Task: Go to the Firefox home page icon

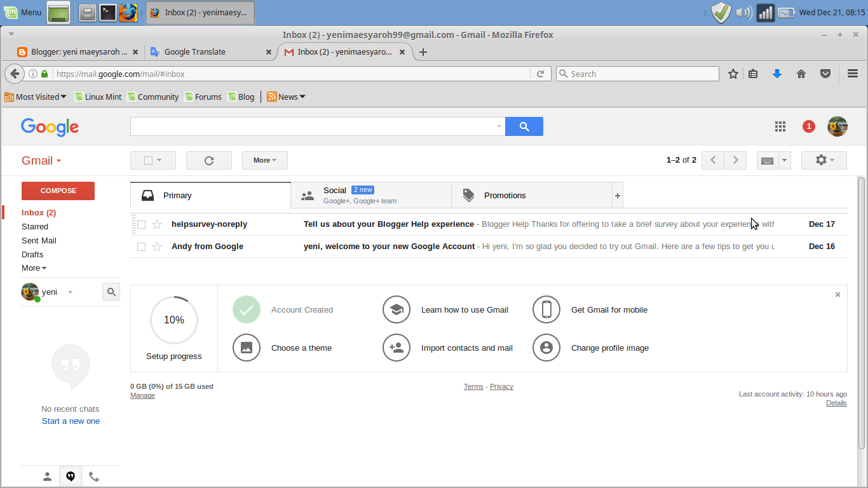Action: click(801, 74)
